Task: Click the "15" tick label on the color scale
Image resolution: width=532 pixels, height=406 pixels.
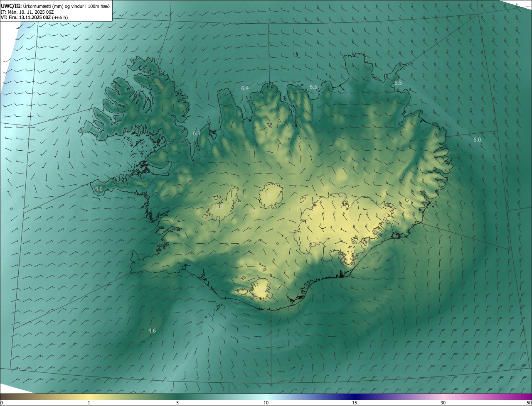Action: (x=355, y=403)
